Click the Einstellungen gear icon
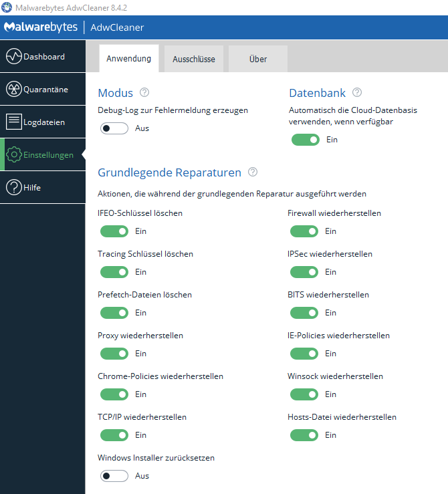 pyautogui.click(x=14, y=154)
